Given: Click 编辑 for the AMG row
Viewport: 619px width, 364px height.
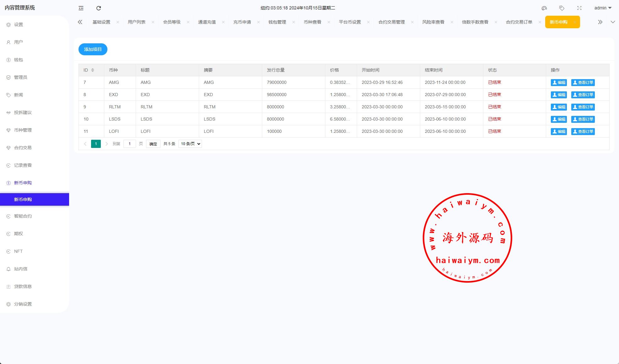Looking at the screenshot, I should coord(559,83).
